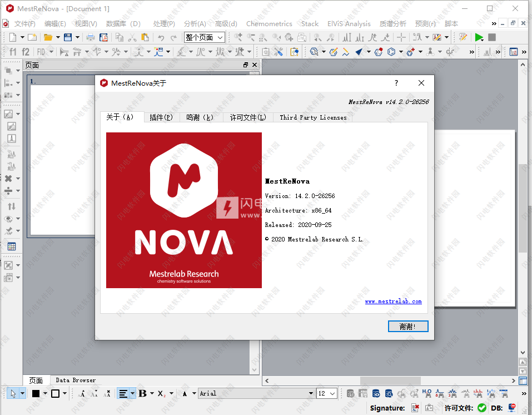Click the f2 toolbar button
This screenshot has height=415, width=532.
26,52
